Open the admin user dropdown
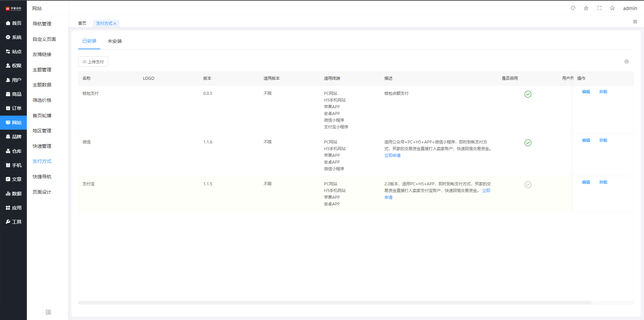Image resolution: width=644 pixels, height=320 pixels. [630, 8]
